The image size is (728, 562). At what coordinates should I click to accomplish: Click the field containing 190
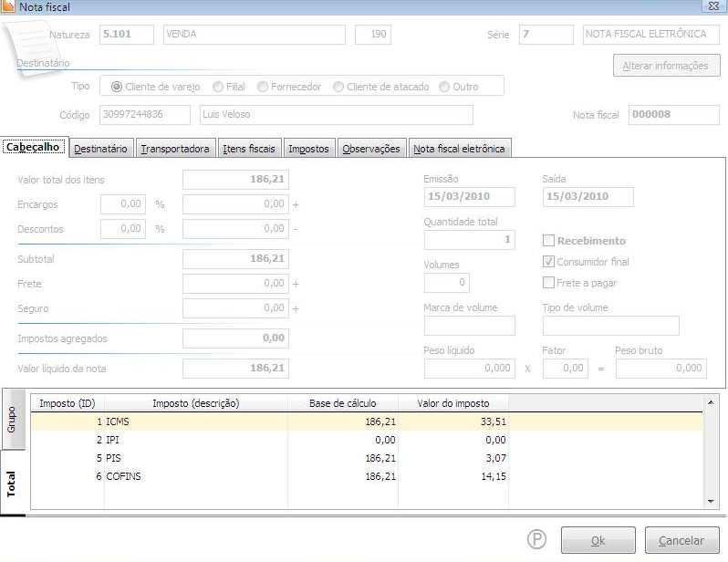tap(373, 35)
